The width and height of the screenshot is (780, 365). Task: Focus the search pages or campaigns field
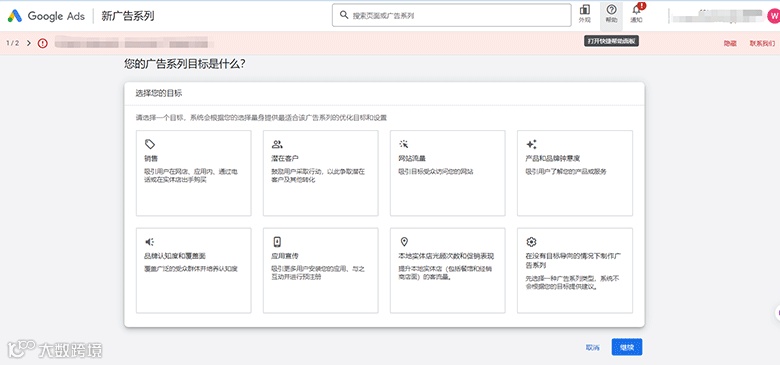tap(452, 15)
